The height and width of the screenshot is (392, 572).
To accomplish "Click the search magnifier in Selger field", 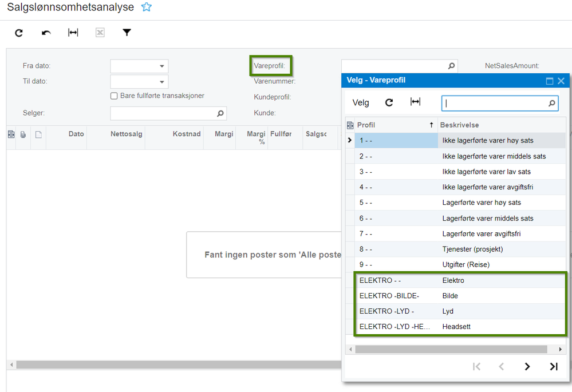I will [x=220, y=113].
